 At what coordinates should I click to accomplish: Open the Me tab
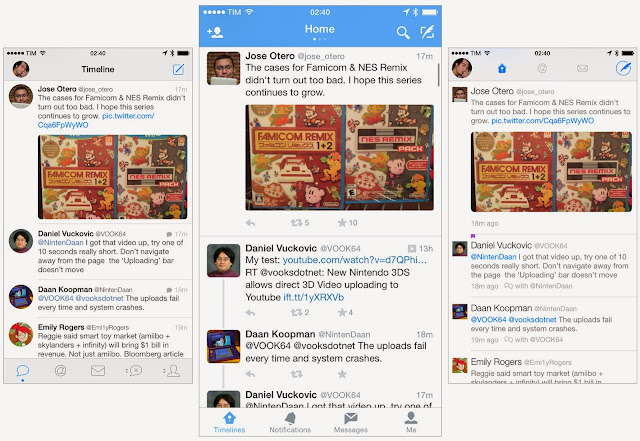411,423
